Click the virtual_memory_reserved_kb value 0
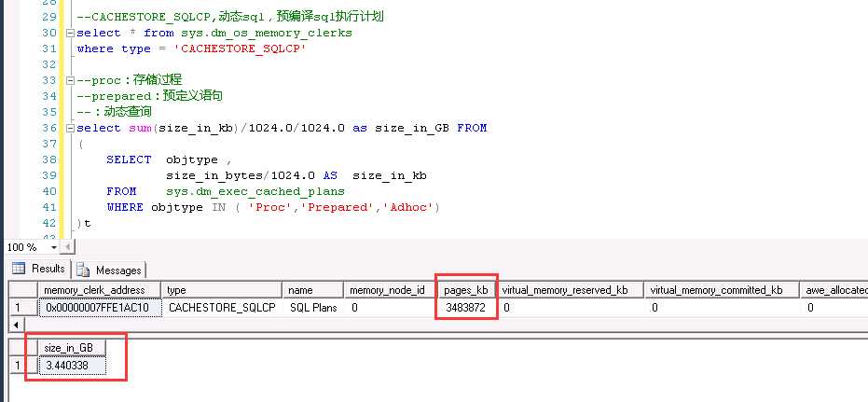 coord(570,308)
